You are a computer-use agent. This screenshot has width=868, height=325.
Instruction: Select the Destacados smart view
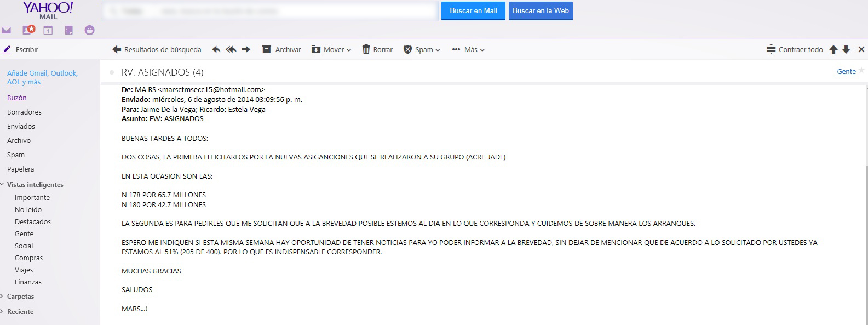(x=33, y=221)
